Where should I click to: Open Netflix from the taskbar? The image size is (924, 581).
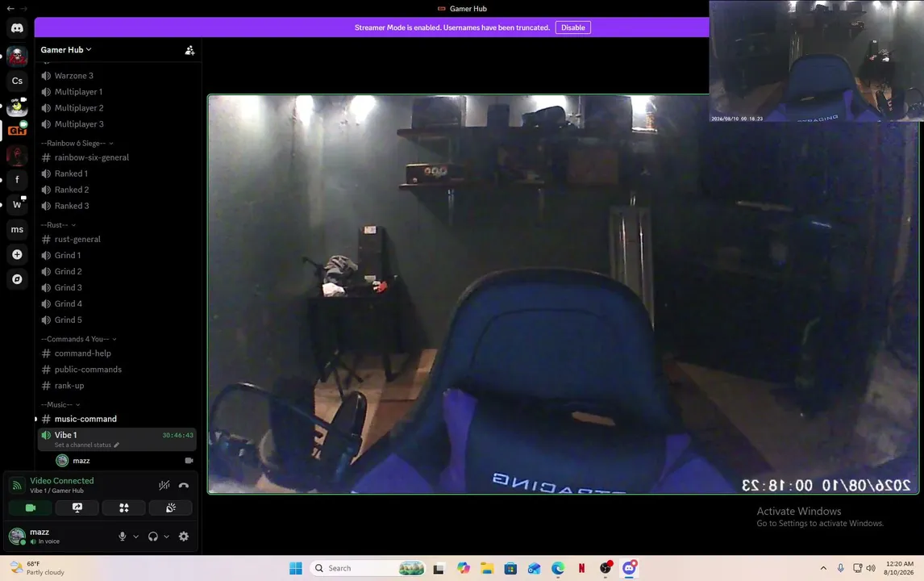tap(581, 568)
